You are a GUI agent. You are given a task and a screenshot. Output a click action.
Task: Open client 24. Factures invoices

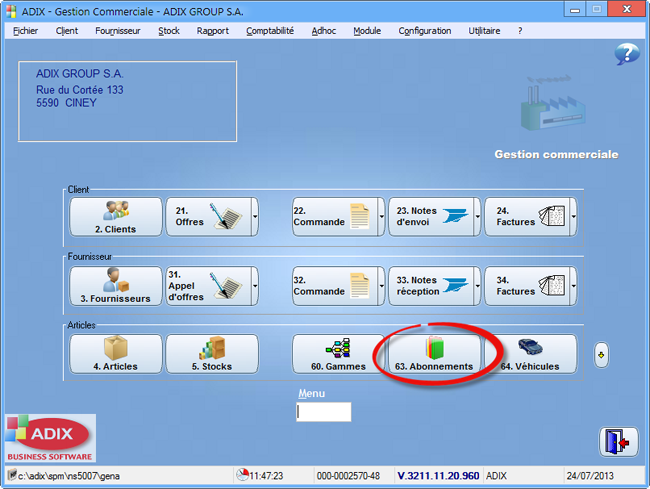(x=527, y=217)
